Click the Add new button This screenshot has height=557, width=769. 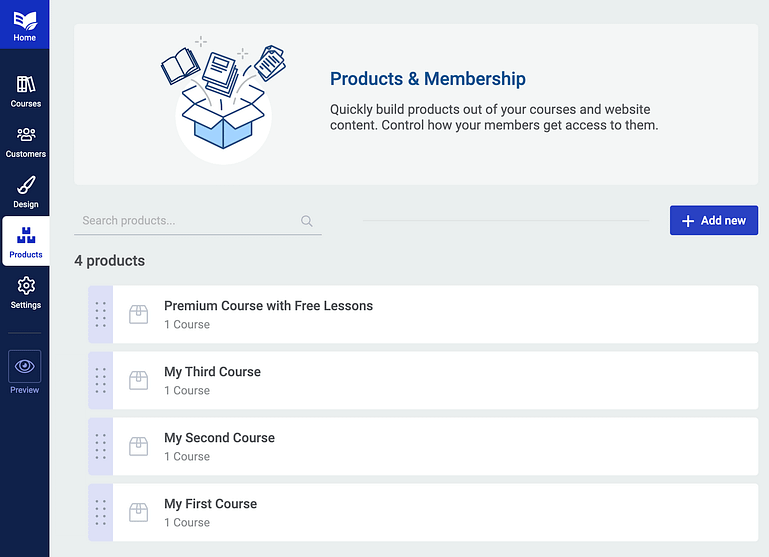pyautogui.click(x=714, y=220)
